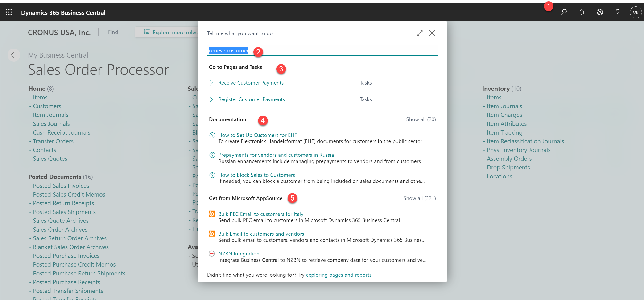Open Explore more roles menu

click(x=171, y=32)
